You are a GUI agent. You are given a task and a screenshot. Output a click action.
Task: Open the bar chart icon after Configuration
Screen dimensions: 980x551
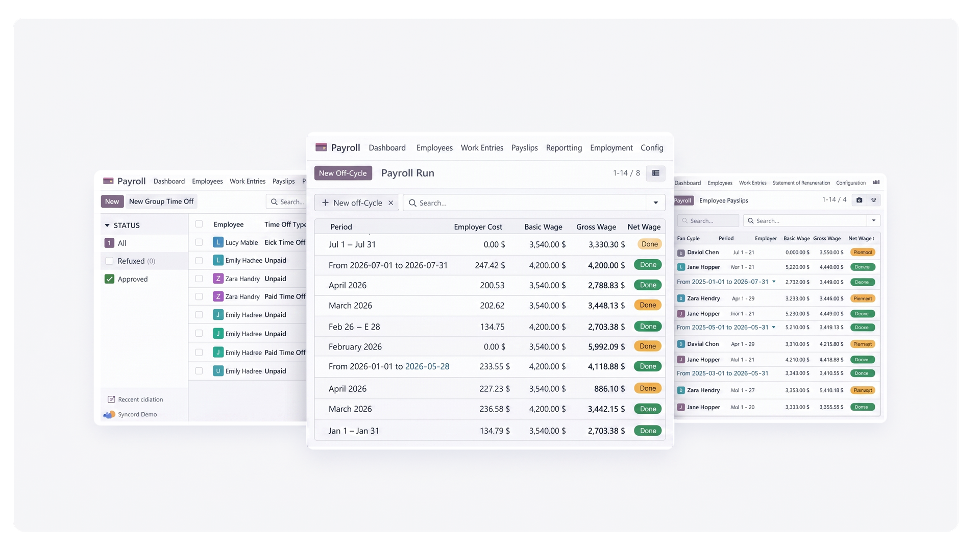pos(876,183)
